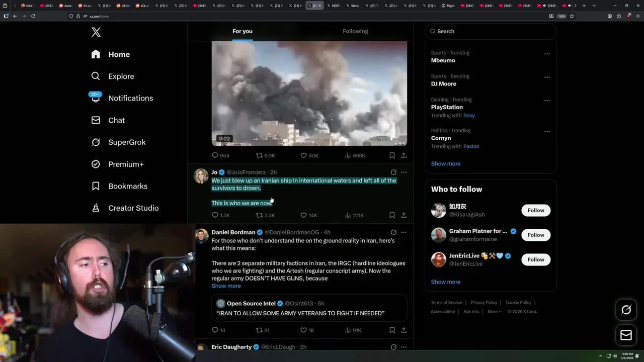Open the quoted Open Source Intel post
644x362 pixels.
pyautogui.click(x=309, y=308)
